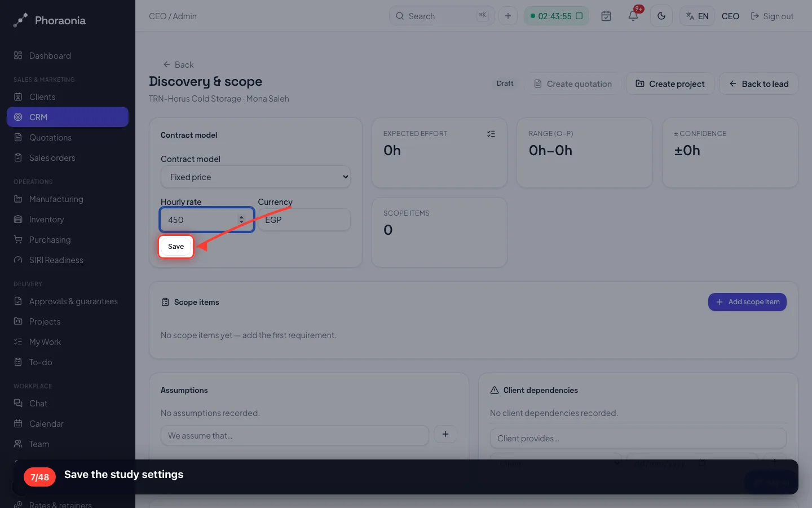Click Create quotation button
This screenshot has height=508, width=812.
point(573,84)
